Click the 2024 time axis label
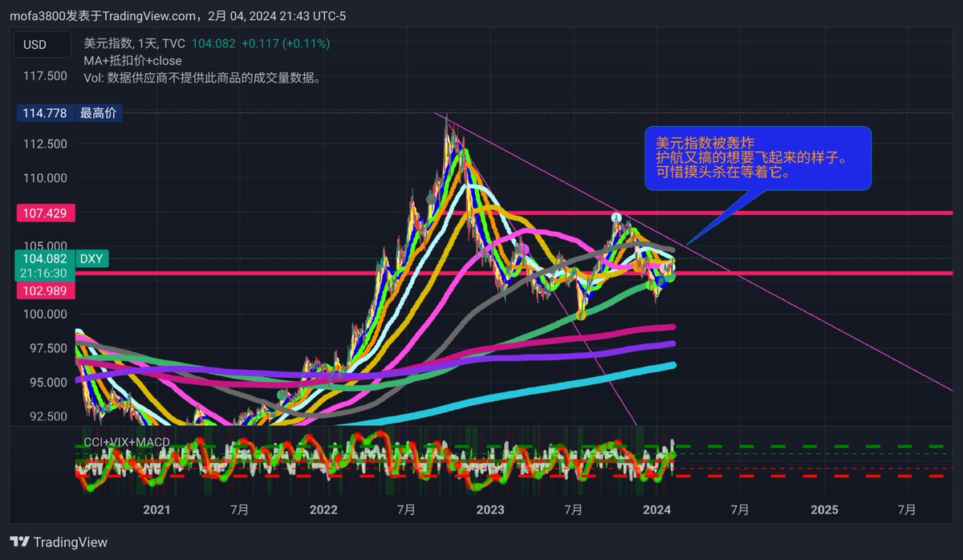Viewport: 963px width, 560px height. click(x=657, y=509)
